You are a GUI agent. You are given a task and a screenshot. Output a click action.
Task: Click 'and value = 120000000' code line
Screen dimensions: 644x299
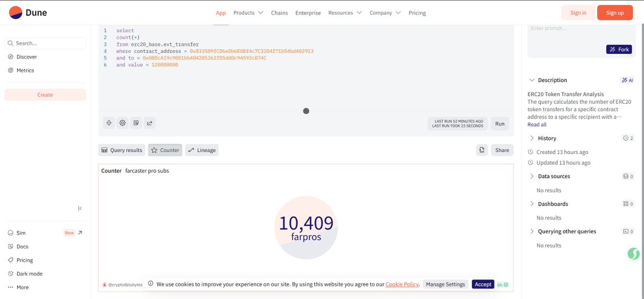click(x=147, y=65)
